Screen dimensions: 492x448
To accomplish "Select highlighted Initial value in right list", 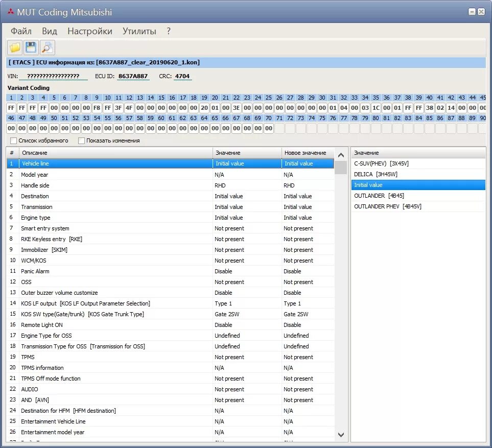I will coord(418,185).
